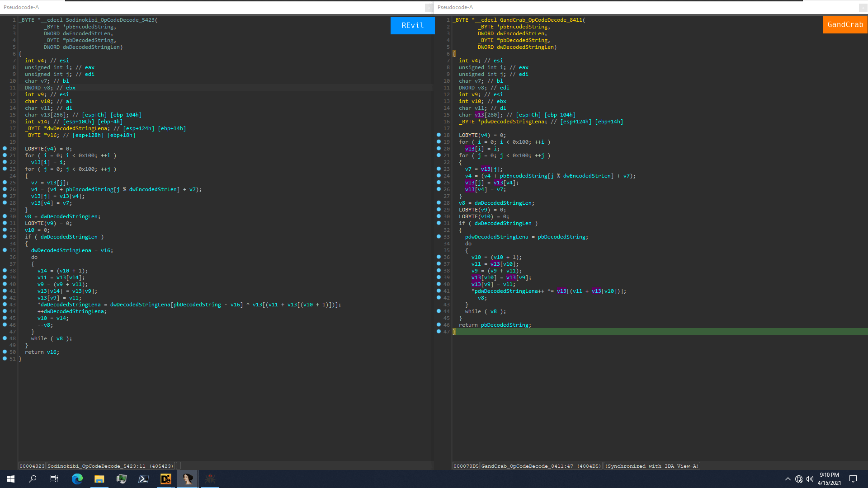Toggle breakpoint dot on right line 18
The width and height of the screenshot is (868, 488).
[439, 135]
